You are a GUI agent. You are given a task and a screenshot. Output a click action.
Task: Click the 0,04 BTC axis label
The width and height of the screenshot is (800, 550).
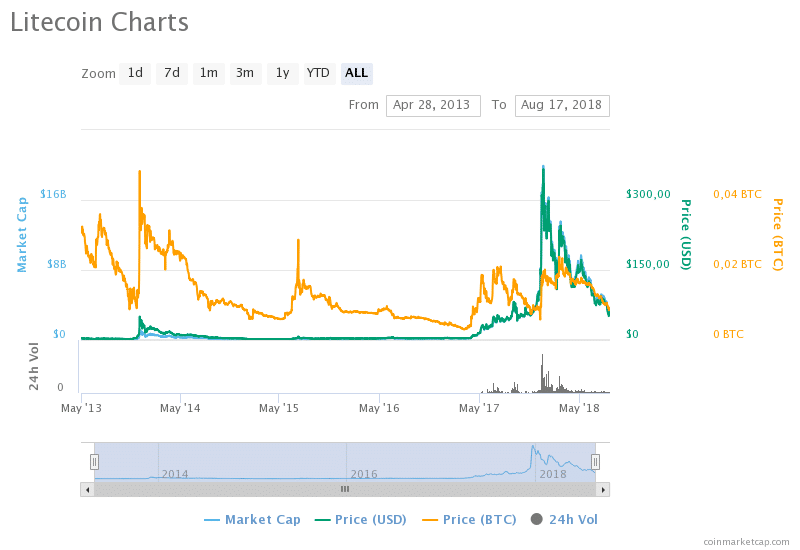coord(737,194)
